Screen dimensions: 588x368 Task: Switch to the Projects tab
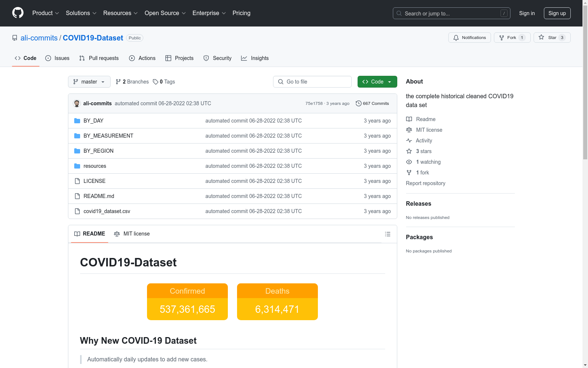coord(179,58)
